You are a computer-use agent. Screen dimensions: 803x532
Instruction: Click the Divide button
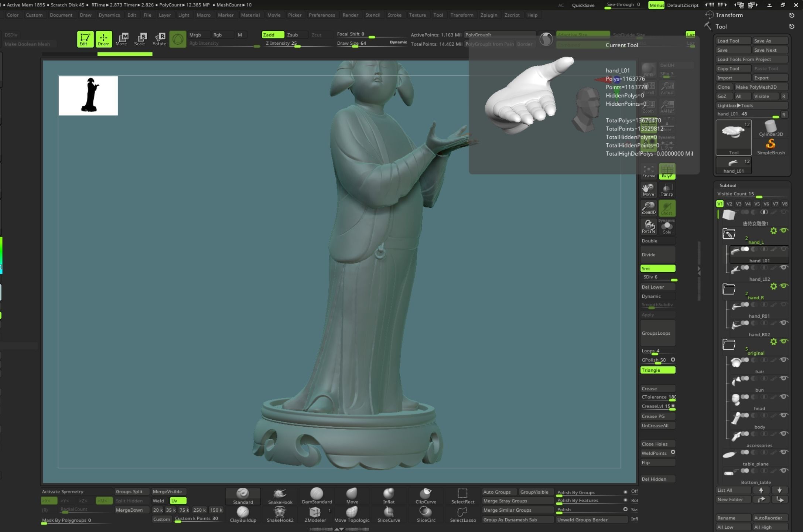tap(658, 255)
